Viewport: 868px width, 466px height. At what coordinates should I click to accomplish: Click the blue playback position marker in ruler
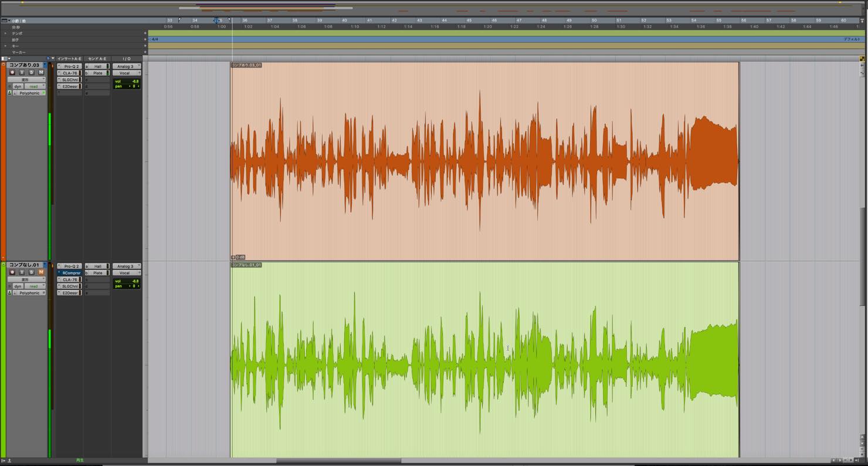[x=216, y=21]
